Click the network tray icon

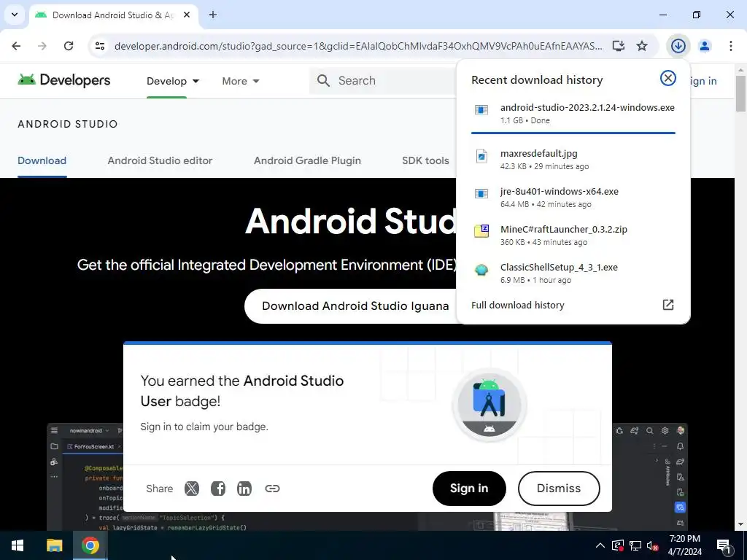click(x=635, y=545)
